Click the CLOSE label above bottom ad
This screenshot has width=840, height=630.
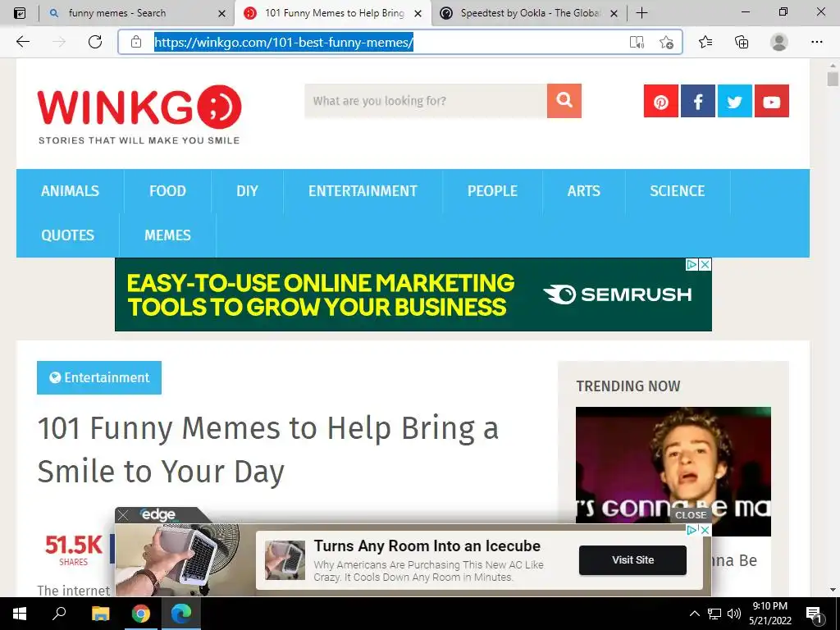tap(691, 515)
